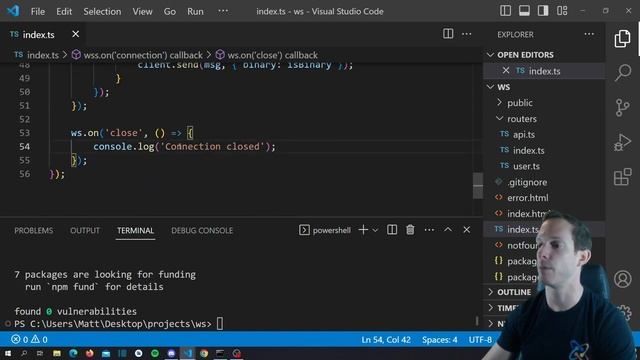This screenshot has height=360, width=640.
Task: Toggle the secondary side bar
Action: (x=543, y=11)
